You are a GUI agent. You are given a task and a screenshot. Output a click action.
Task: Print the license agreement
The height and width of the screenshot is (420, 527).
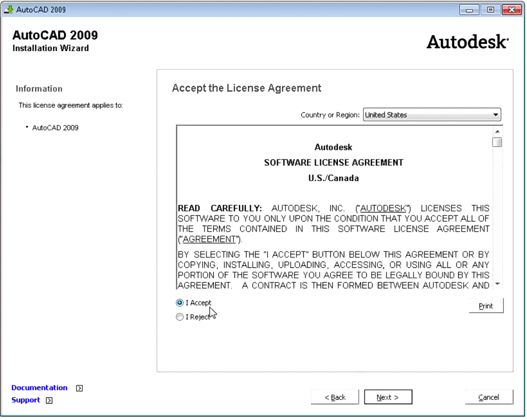pyautogui.click(x=486, y=306)
